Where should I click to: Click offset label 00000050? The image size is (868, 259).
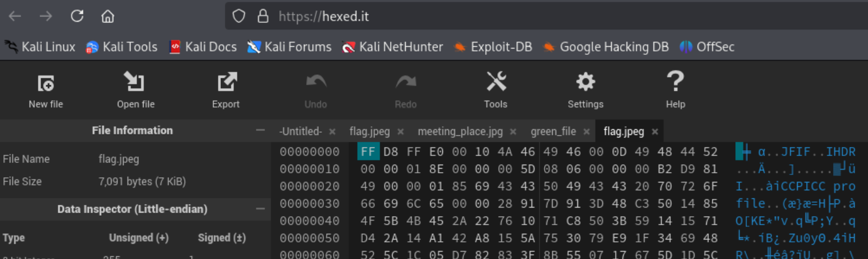[x=310, y=238]
